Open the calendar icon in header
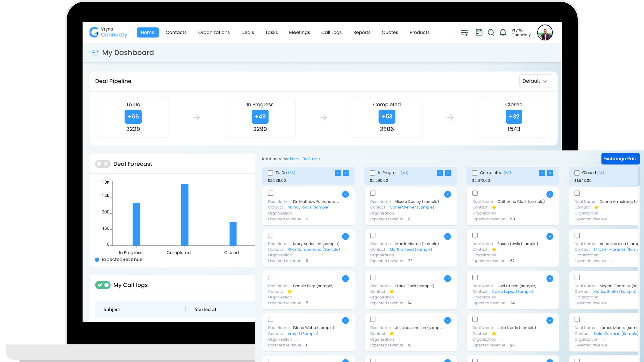Screen dimensions: 644x362 pos(479,32)
